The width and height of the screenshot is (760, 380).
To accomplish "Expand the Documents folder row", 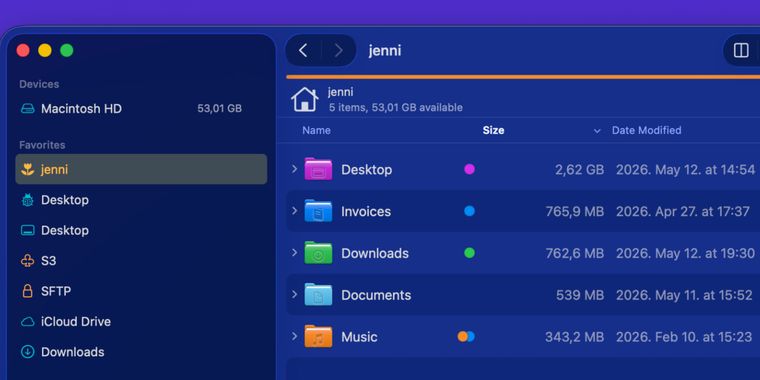I will point(294,295).
